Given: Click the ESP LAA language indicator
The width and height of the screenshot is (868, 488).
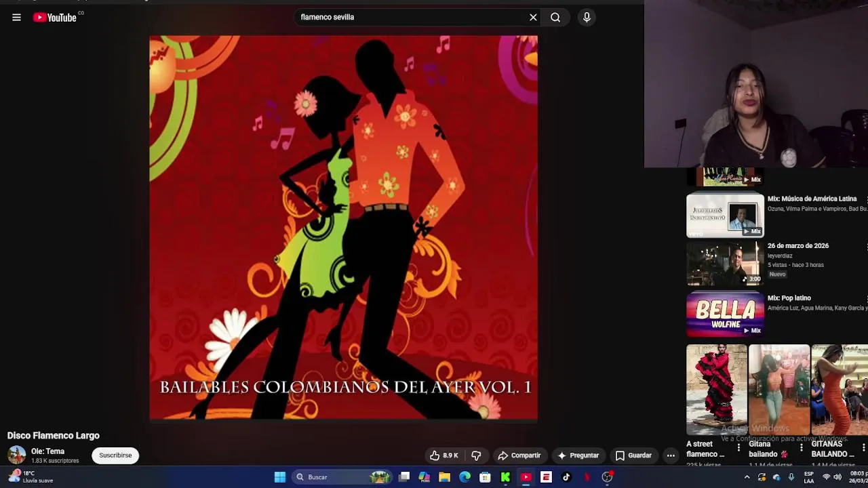Looking at the screenshot, I should pos(809,477).
